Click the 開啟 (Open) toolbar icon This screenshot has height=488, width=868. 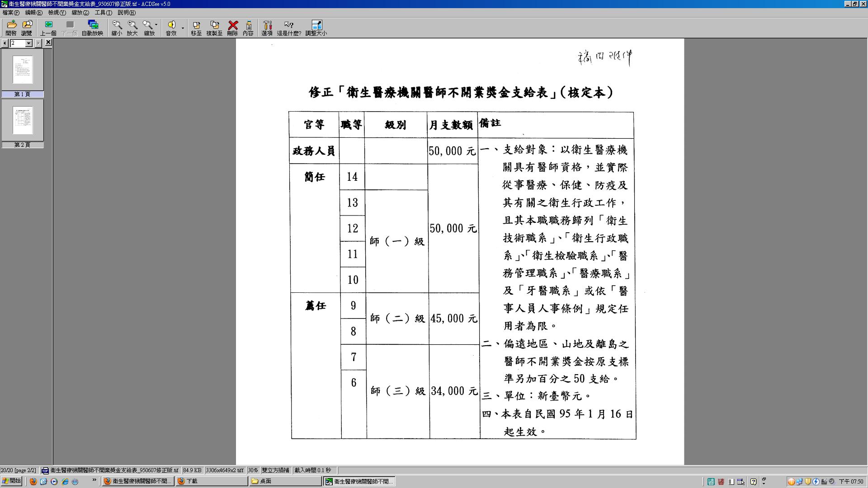point(11,28)
